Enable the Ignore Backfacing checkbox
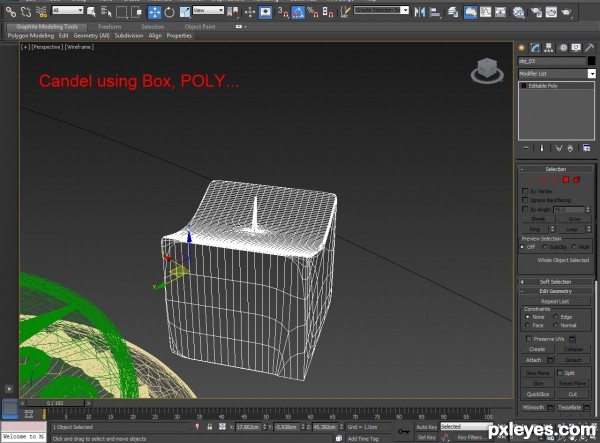The width and height of the screenshot is (600, 443). pyautogui.click(x=525, y=200)
